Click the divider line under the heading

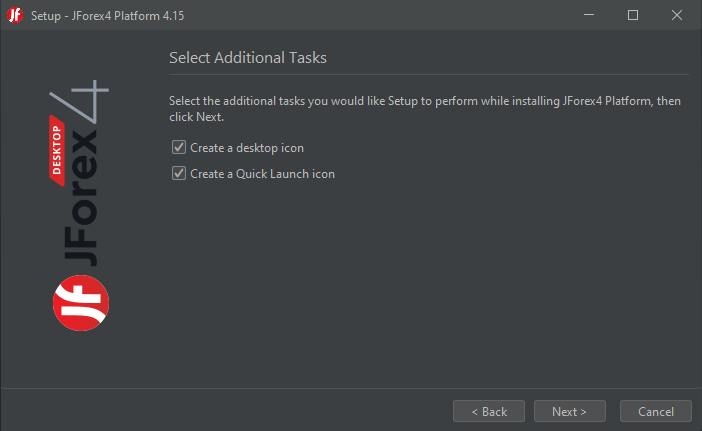point(428,75)
